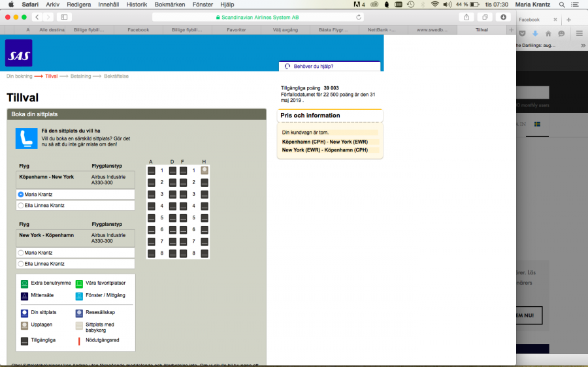
Task: Add a new Safari tab with plus
Action: (511, 29)
